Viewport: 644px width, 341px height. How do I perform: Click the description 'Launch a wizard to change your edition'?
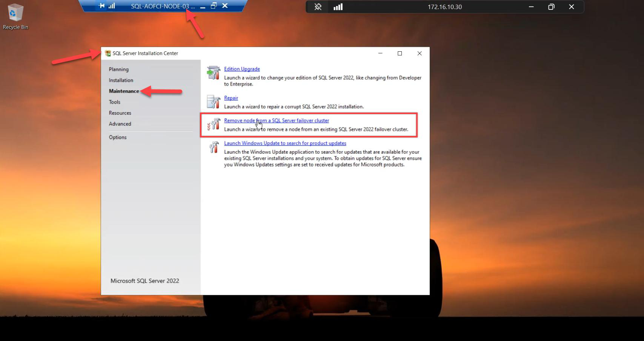pos(323,81)
